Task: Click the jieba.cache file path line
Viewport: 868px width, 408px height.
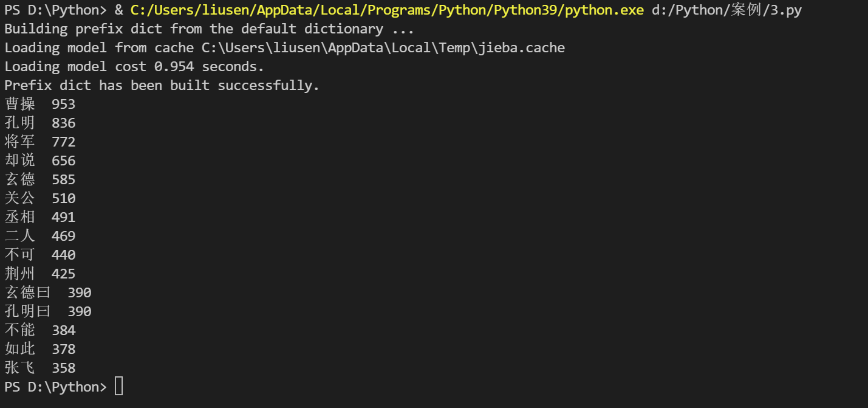Action: pyautogui.click(x=284, y=48)
